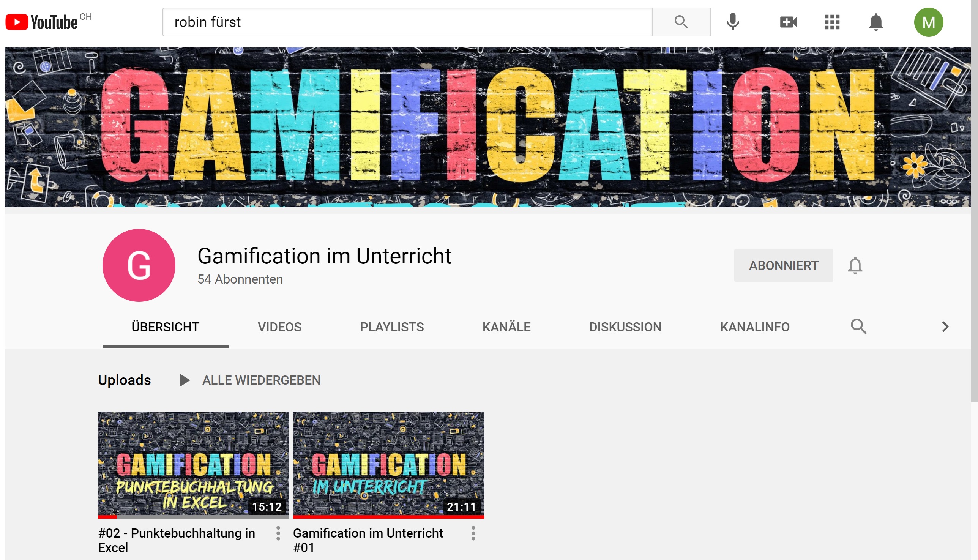Open notifications bell in top bar
The width and height of the screenshot is (978, 560).
click(876, 22)
